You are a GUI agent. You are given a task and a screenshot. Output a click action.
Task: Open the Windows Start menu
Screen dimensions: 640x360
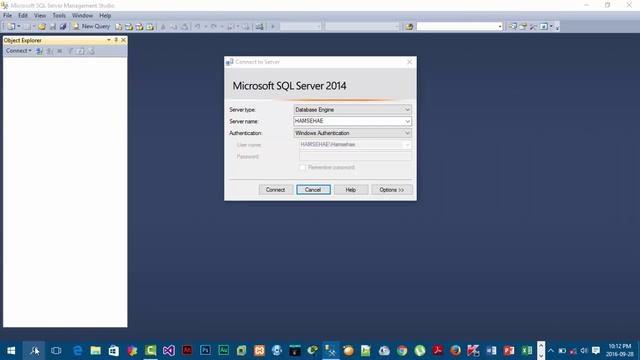(11, 351)
